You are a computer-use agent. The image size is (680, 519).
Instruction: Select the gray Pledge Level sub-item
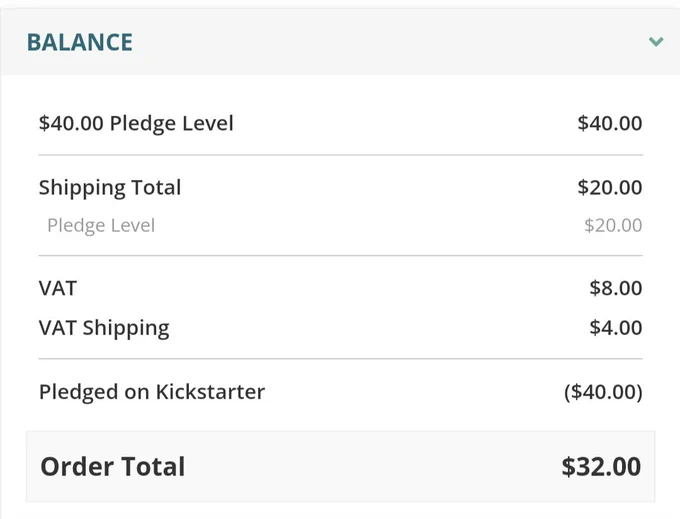[x=101, y=226]
